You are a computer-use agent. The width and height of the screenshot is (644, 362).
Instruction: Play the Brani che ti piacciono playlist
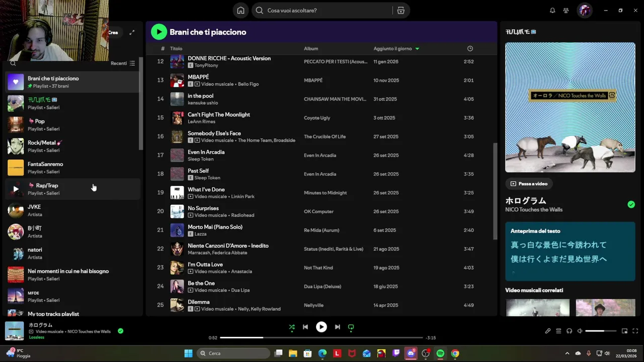coord(159,32)
